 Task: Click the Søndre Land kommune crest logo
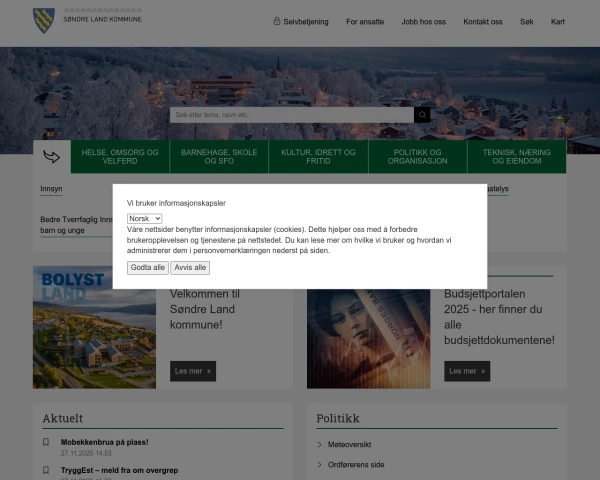click(x=44, y=18)
